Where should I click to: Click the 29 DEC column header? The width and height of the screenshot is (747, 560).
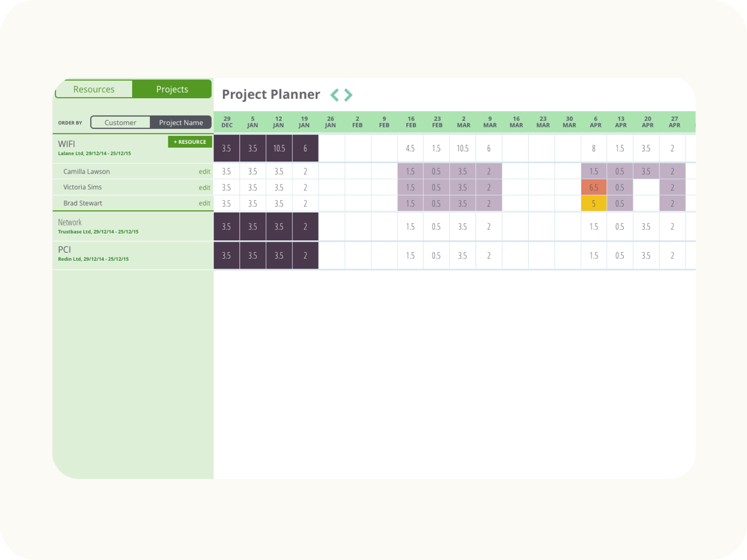point(227,122)
